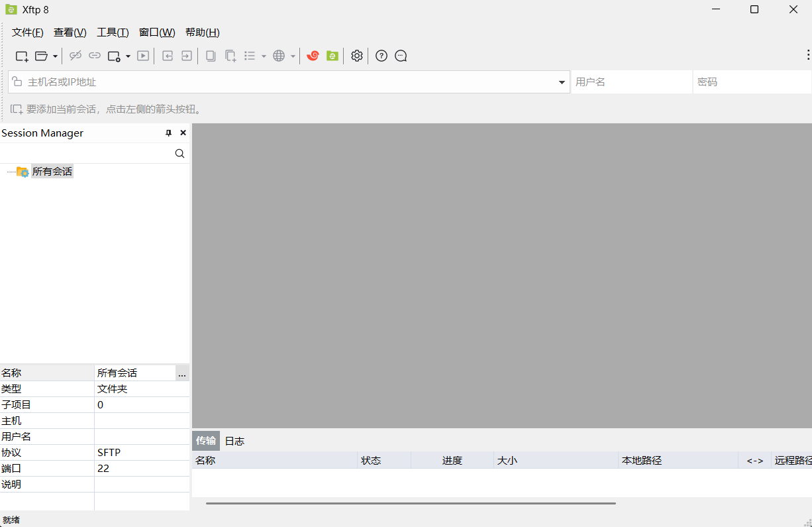Viewport: 812px width, 527px height.
Task: Open help with question mark icon
Action: click(381, 56)
